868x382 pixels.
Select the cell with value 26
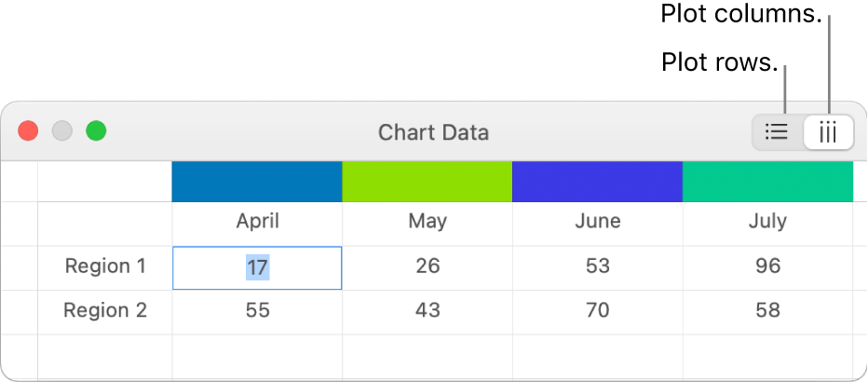click(427, 266)
